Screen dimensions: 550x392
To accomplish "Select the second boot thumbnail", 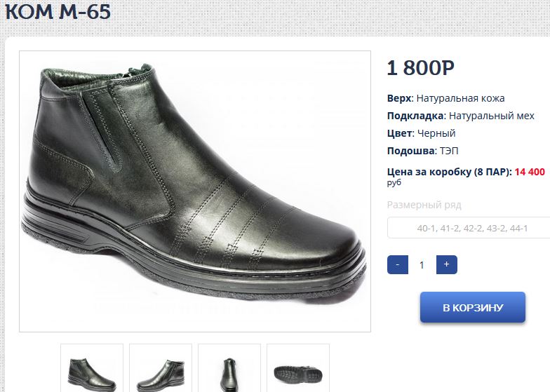I will (161, 369).
